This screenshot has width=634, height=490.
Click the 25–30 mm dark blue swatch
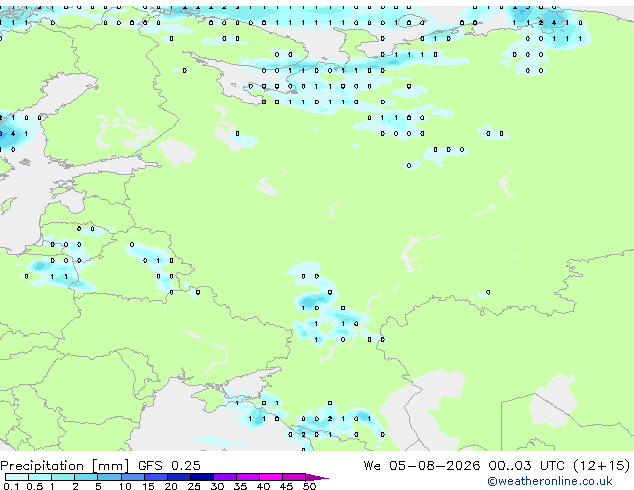(202, 477)
